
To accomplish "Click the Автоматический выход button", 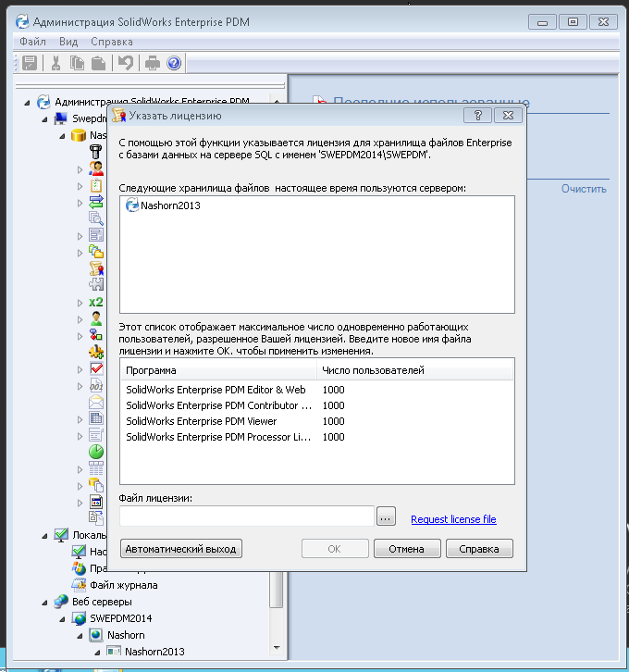I will point(181,549).
